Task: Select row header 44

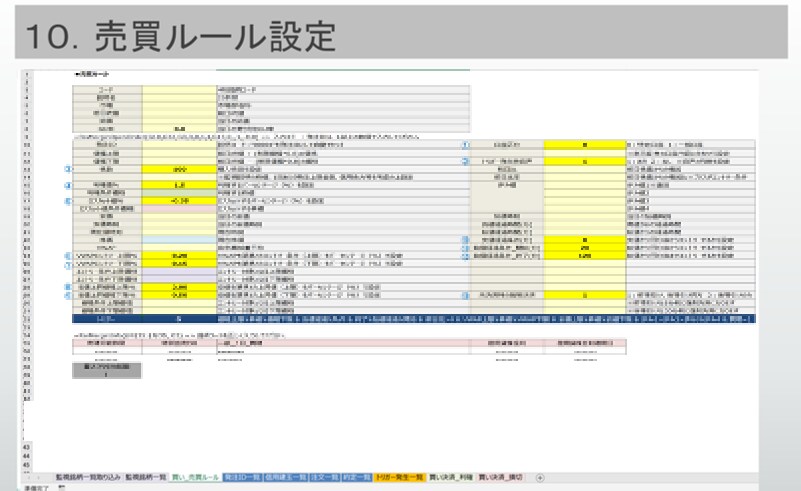Action: pyautogui.click(x=27, y=456)
